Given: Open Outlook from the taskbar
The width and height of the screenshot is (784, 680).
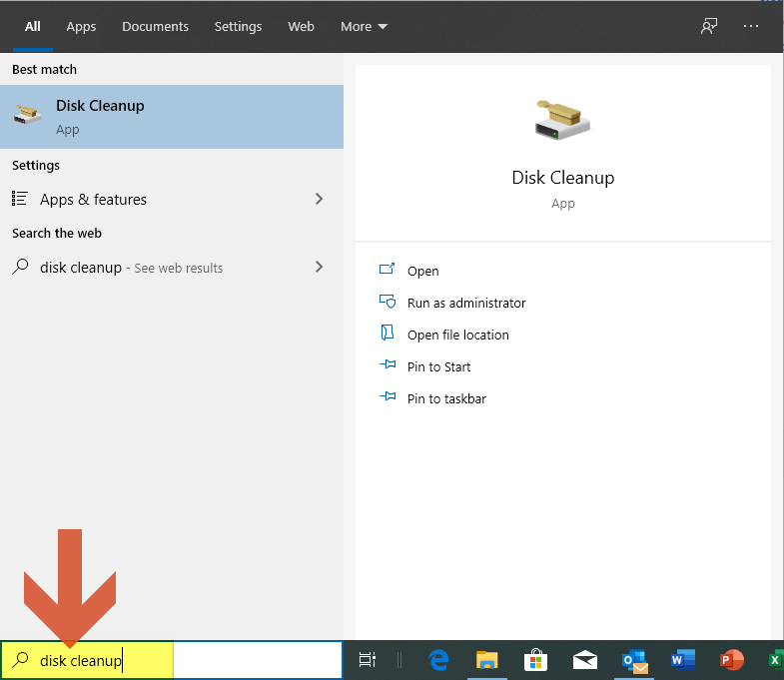Looking at the screenshot, I should point(634,661).
